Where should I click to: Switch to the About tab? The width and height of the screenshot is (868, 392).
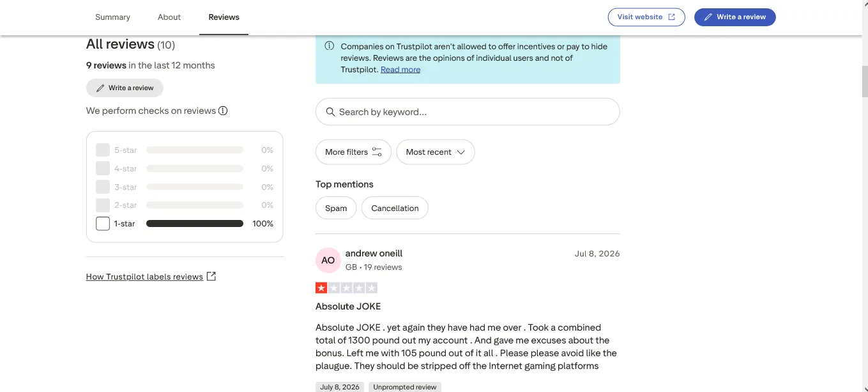click(169, 17)
